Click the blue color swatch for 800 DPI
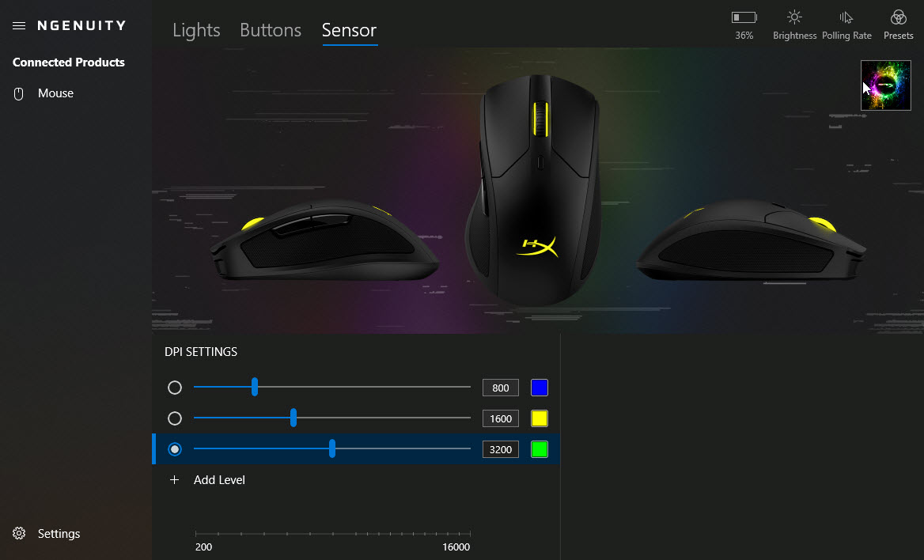Image resolution: width=924 pixels, height=560 pixels. tap(540, 388)
